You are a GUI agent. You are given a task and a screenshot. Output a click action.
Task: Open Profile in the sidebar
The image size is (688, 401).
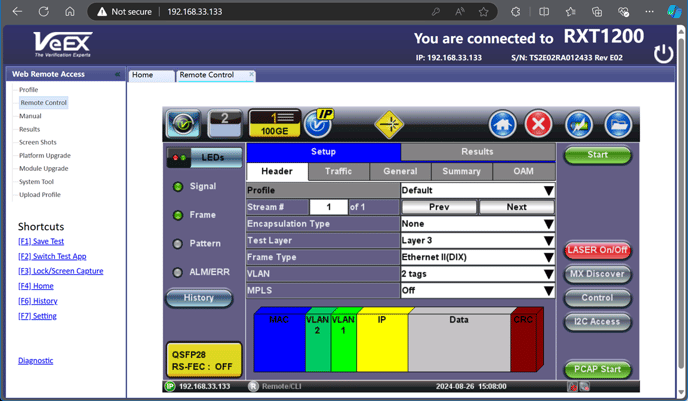[29, 90]
